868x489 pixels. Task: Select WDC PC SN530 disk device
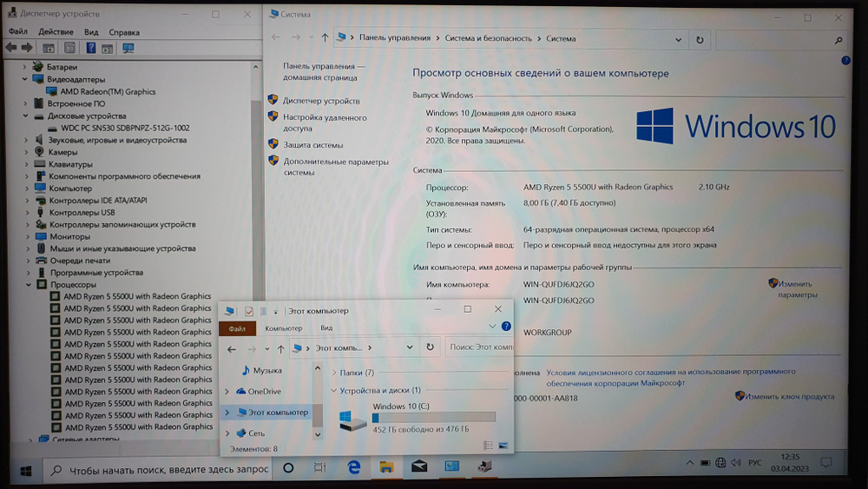click(125, 128)
